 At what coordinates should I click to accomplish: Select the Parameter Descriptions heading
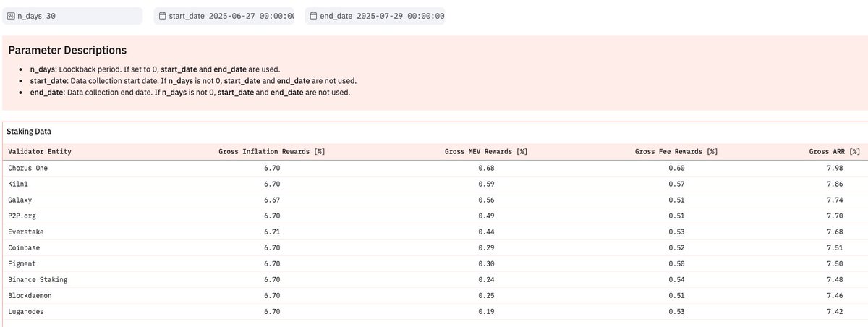tap(67, 50)
